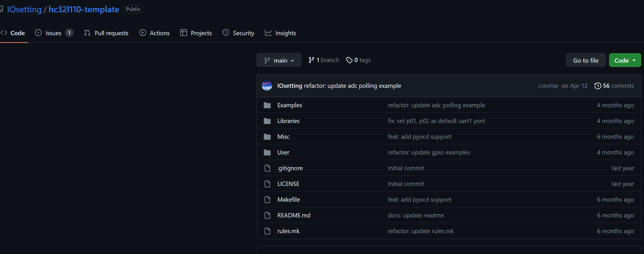This screenshot has height=254, width=644.
Task: Expand the green Code dropdown button
Action: click(625, 60)
